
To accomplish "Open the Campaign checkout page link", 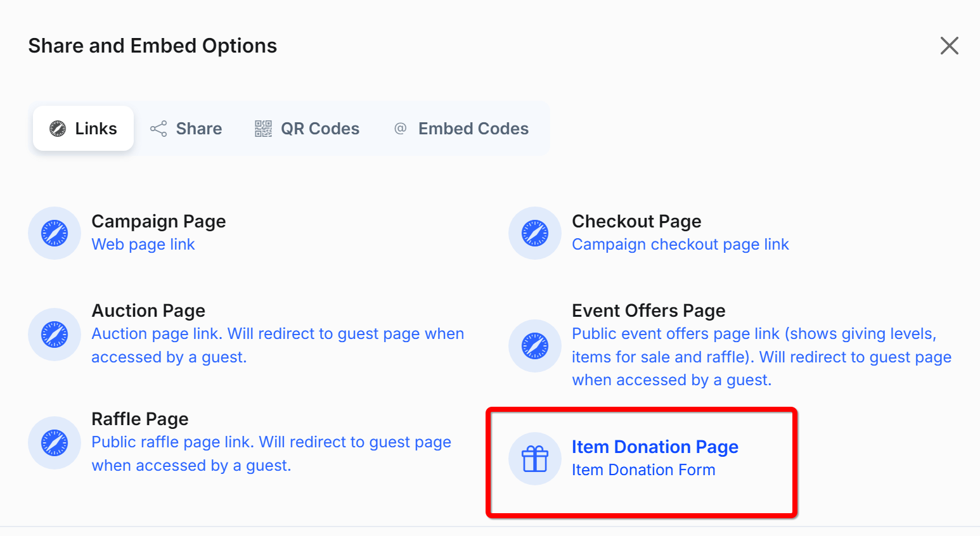I will (x=680, y=245).
